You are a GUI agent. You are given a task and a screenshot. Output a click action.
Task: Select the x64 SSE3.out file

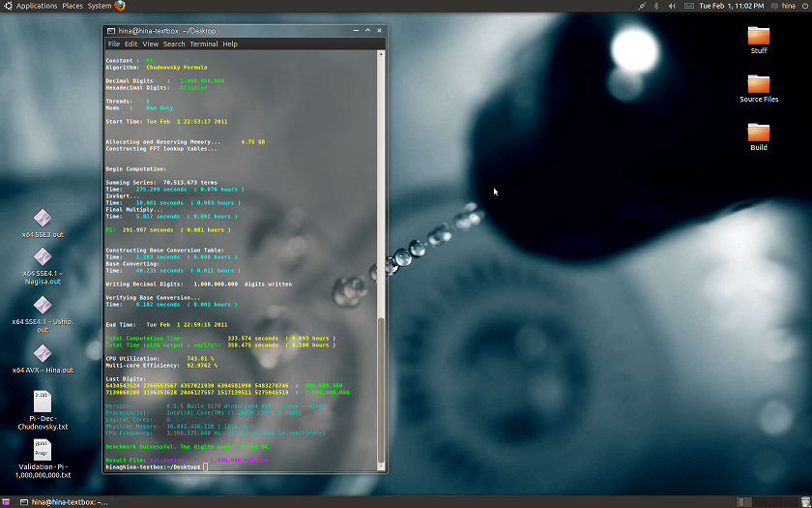pyautogui.click(x=43, y=219)
